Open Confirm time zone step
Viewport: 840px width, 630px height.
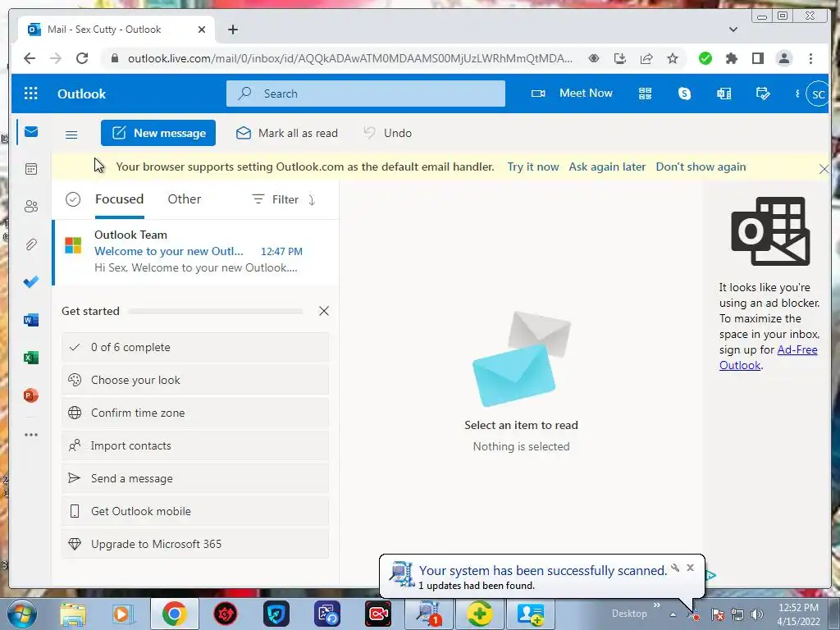[x=195, y=413]
